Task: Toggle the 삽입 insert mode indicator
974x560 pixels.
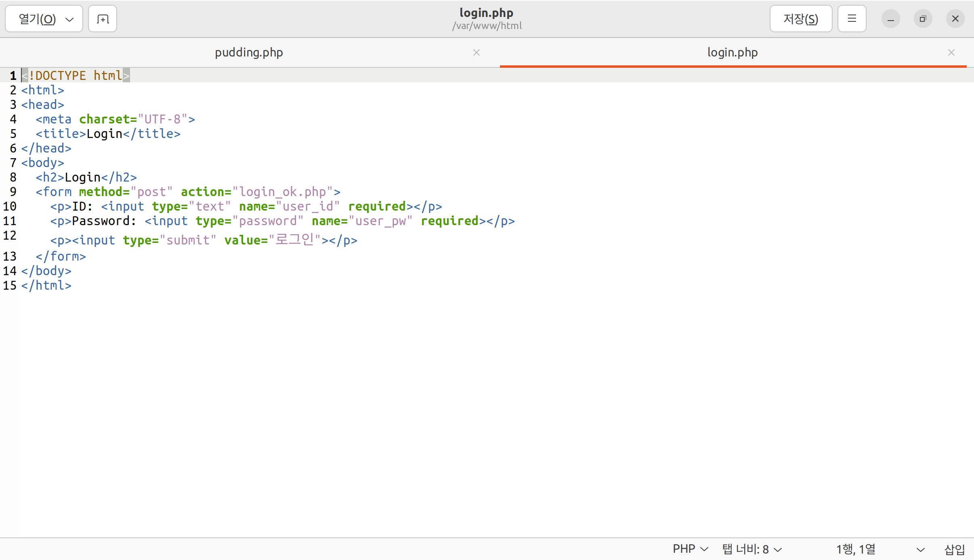Action: click(954, 549)
